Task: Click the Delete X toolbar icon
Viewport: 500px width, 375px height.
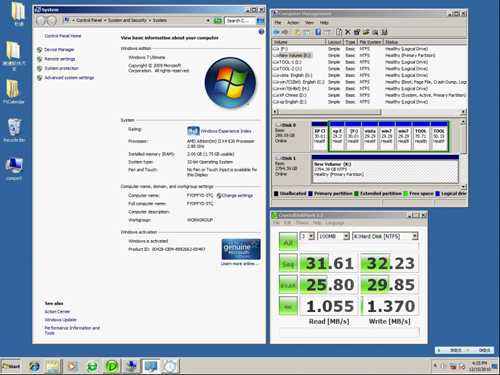Action: tap(348, 32)
